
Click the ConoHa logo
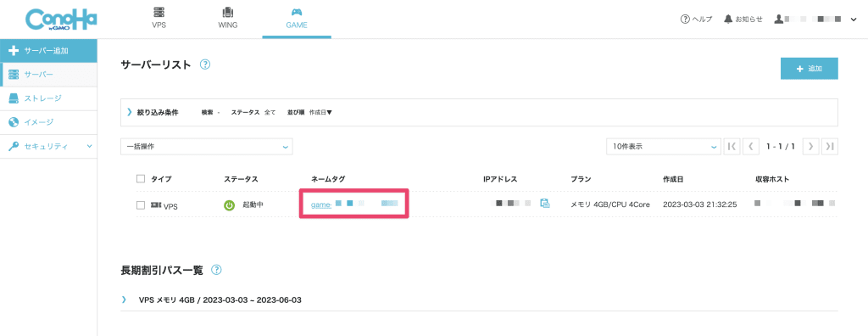[61, 20]
